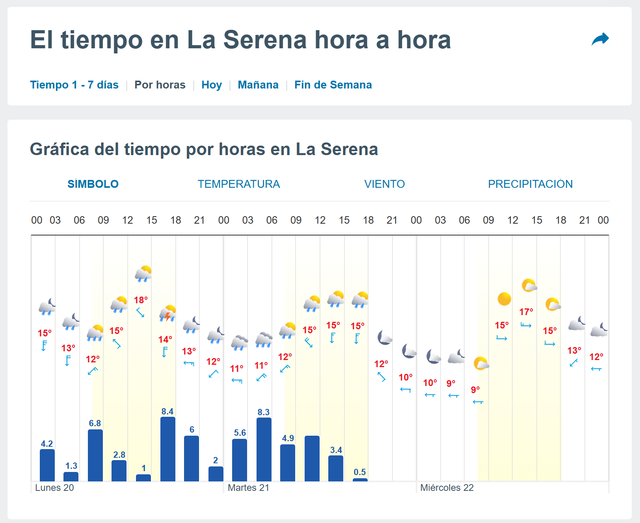This screenshot has height=523, width=640.
Task: Click the wind arrow below Miércoles 13°
Action: [574, 363]
